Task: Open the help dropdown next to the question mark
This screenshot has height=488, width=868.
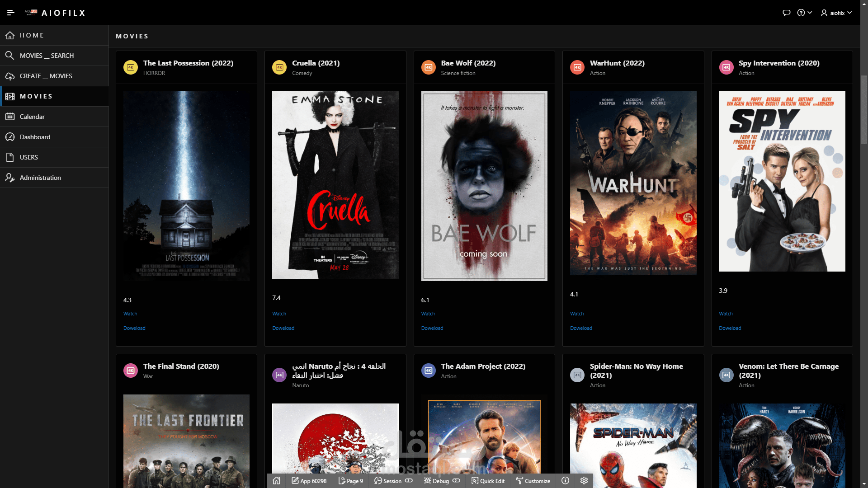Action: tap(809, 13)
